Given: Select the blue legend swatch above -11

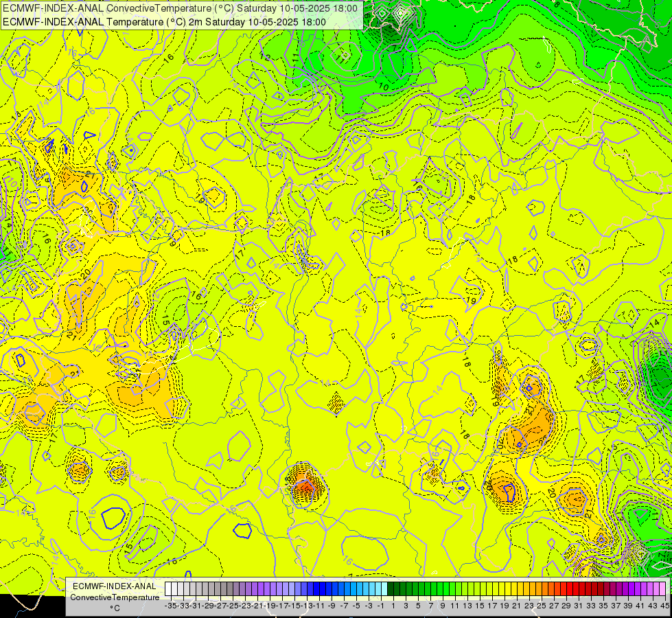Looking at the screenshot, I should pos(316,588).
